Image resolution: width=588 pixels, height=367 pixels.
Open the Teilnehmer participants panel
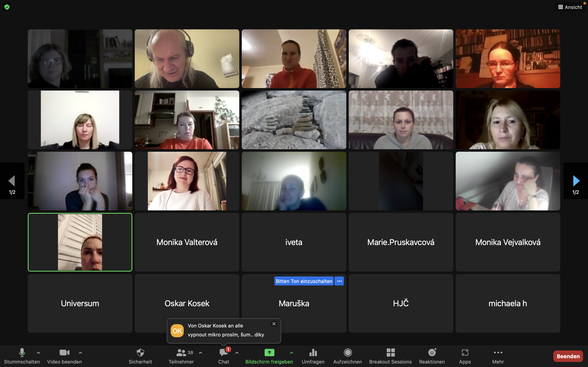[x=181, y=353]
